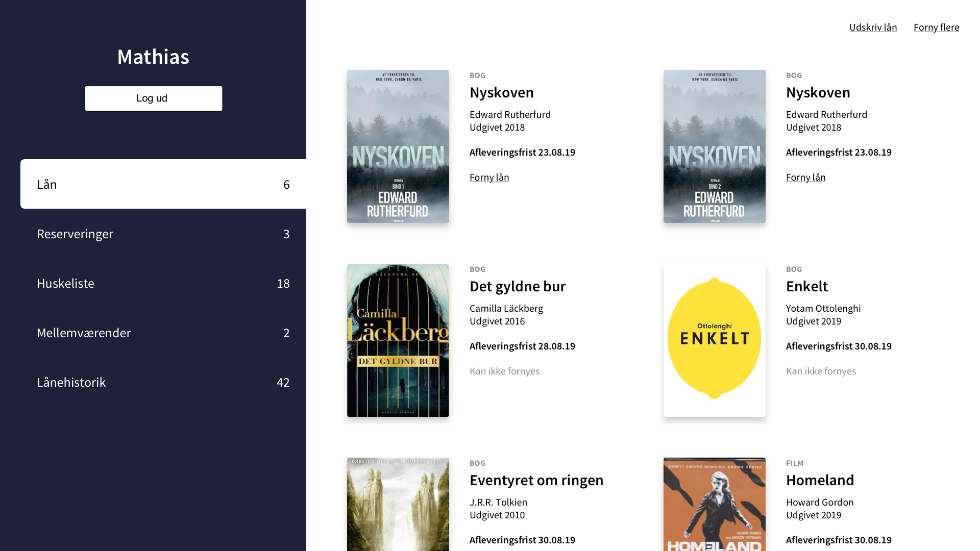Open the Huskeliste section
This screenshot has height=551, width=980.
tap(163, 283)
